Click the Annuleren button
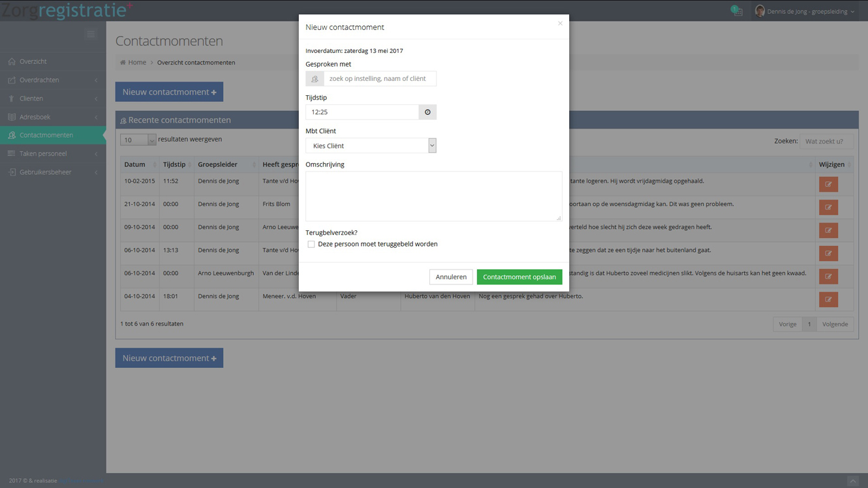This screenshot has height=488, width=868. pos(451,277)
